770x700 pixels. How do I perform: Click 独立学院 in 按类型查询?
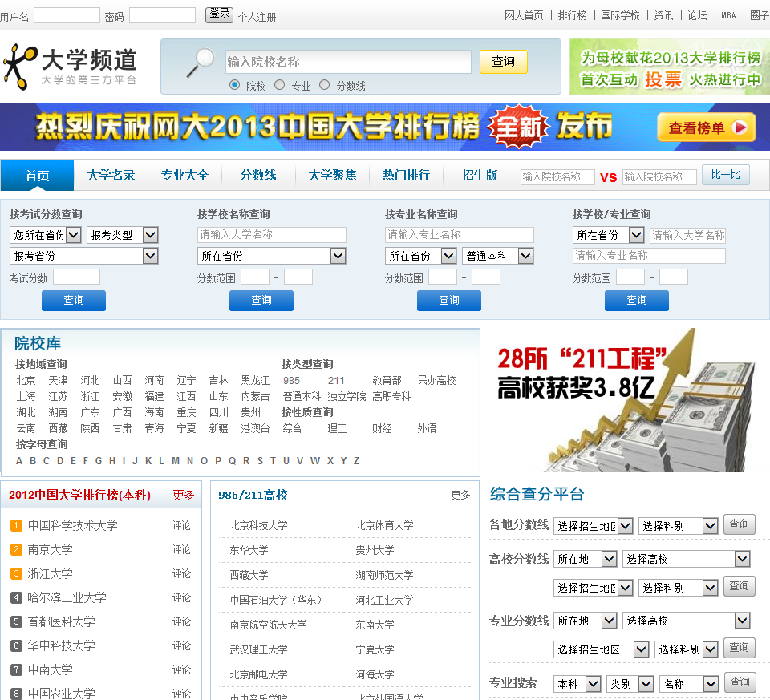click(x=346, y=397)
